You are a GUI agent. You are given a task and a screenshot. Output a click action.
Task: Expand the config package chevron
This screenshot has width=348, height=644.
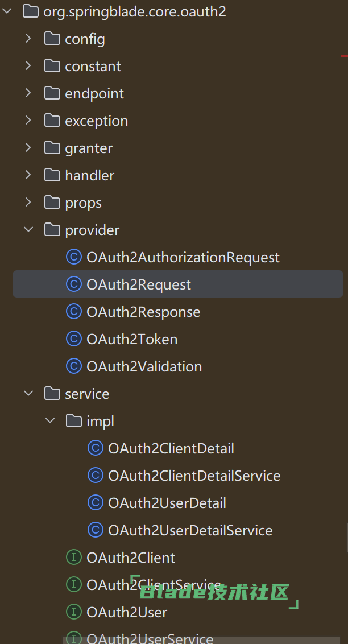pyautogui.click(x=28, y=39)
